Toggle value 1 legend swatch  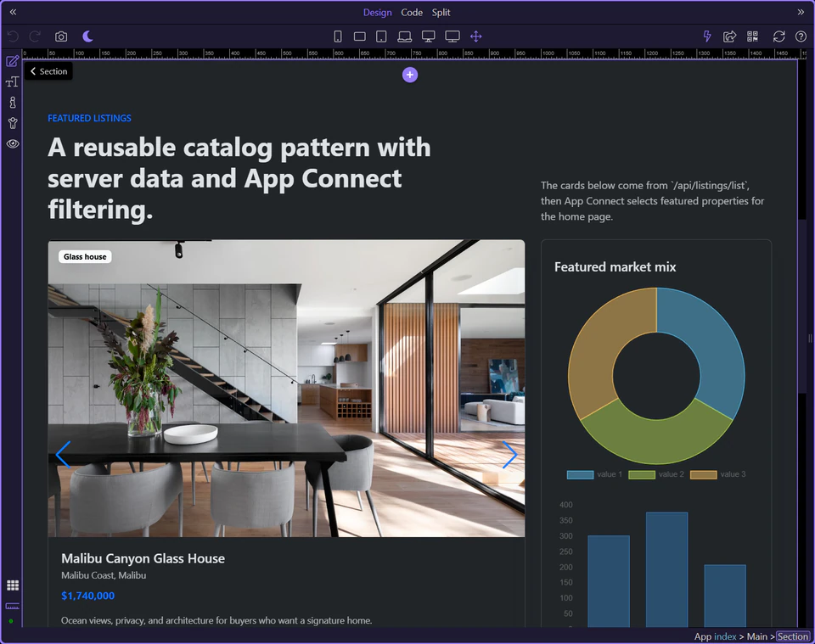(x=580, y=474)
